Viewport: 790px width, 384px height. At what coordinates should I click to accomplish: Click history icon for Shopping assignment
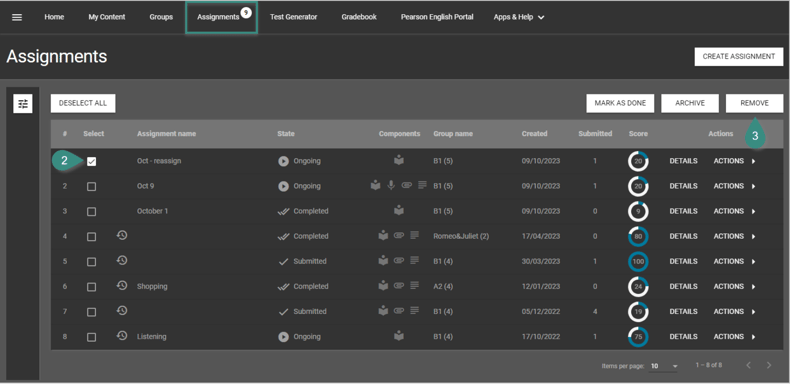point(122,286)
